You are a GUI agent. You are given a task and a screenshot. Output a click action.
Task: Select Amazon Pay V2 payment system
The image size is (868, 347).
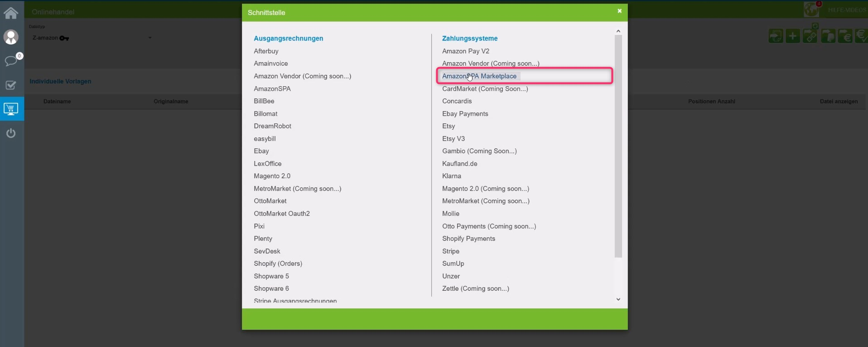tap(466, 51)
